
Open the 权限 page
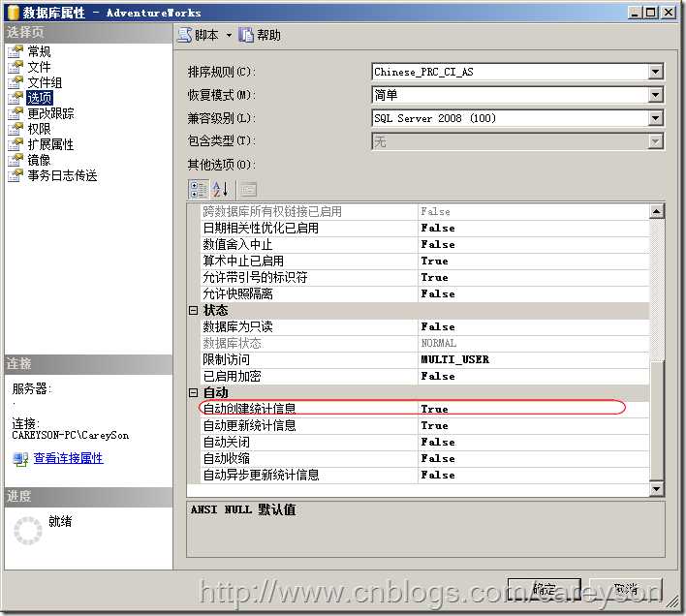click(39, 129)
